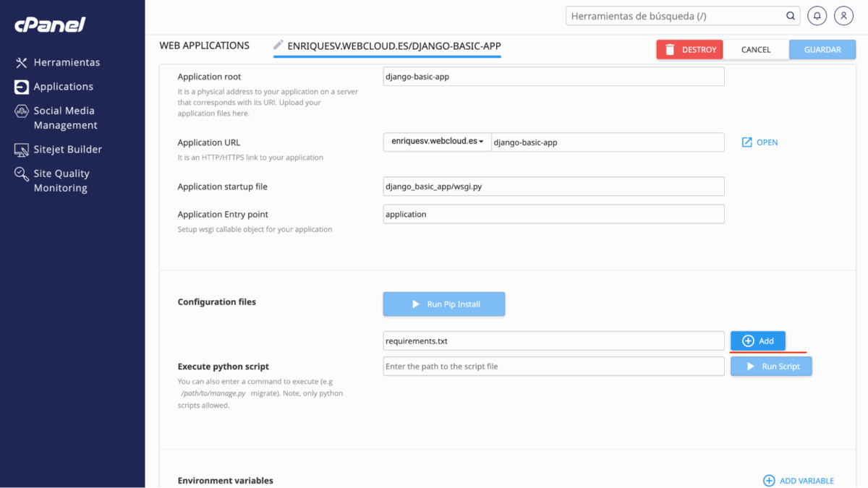Click the Application root label
The image size is (868, 488).
point(210,77)
